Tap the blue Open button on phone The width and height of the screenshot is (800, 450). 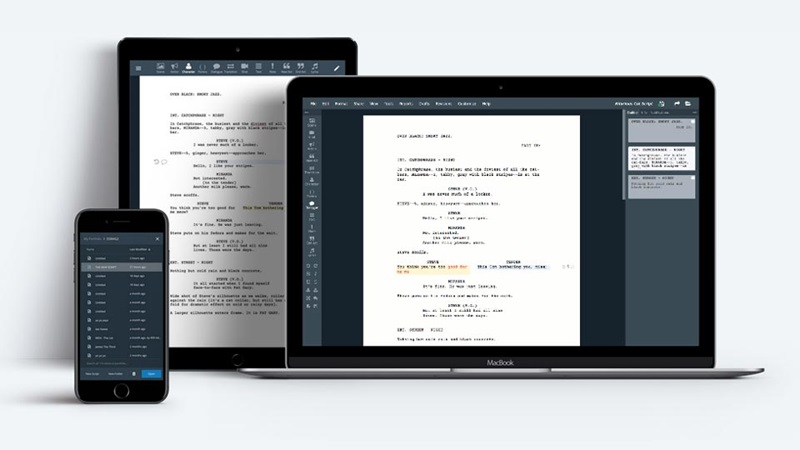coord(152,374)
